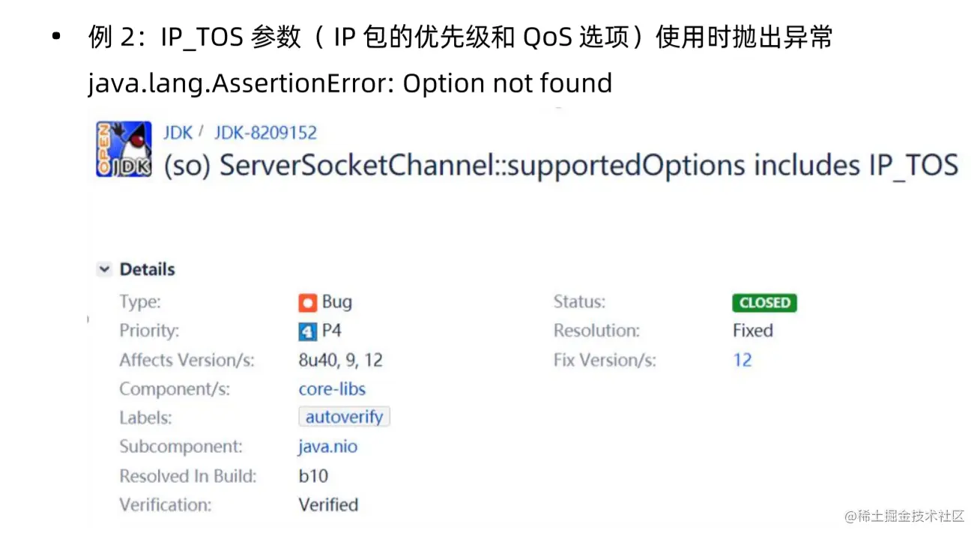Click the OpenJDK Duke project logo
The width and height of the screenshot is (980, 539).
tap(124, 149)
